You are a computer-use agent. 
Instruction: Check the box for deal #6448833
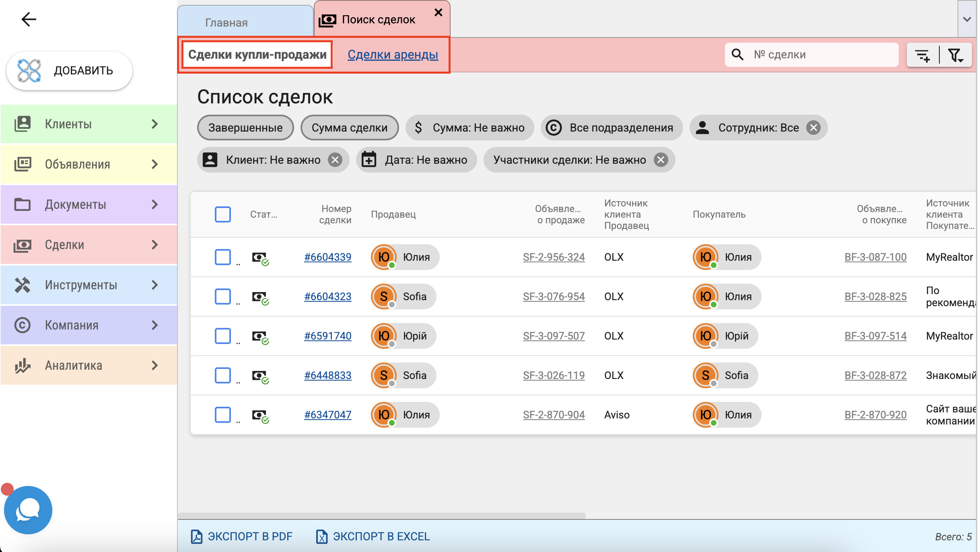(x=223, y=375)
